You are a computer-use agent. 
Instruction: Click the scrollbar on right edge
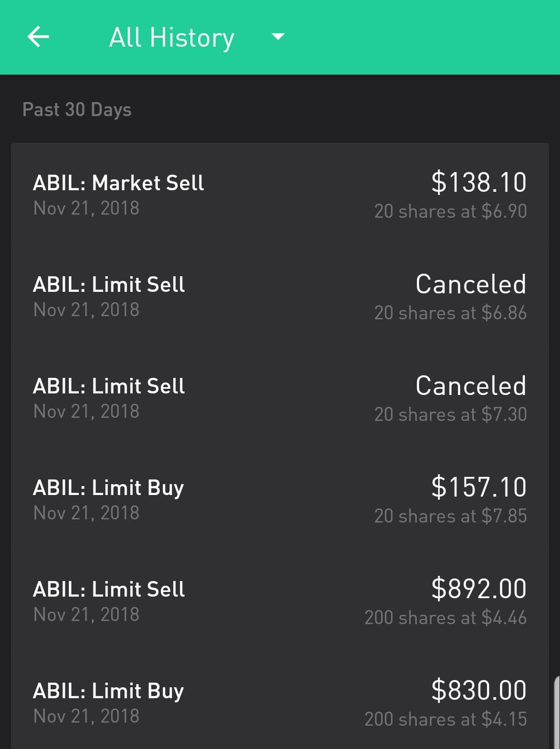[x=557, y=710]
